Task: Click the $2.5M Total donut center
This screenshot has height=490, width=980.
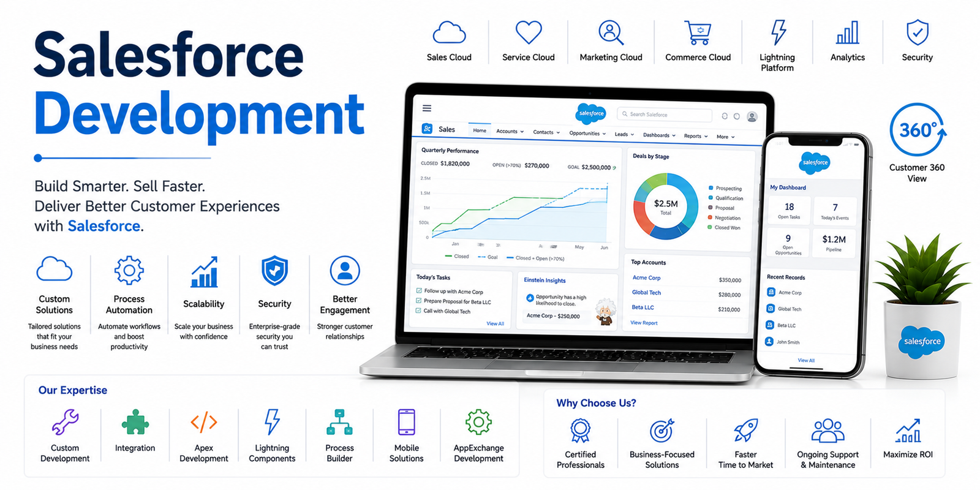Action: pos(666,206)
